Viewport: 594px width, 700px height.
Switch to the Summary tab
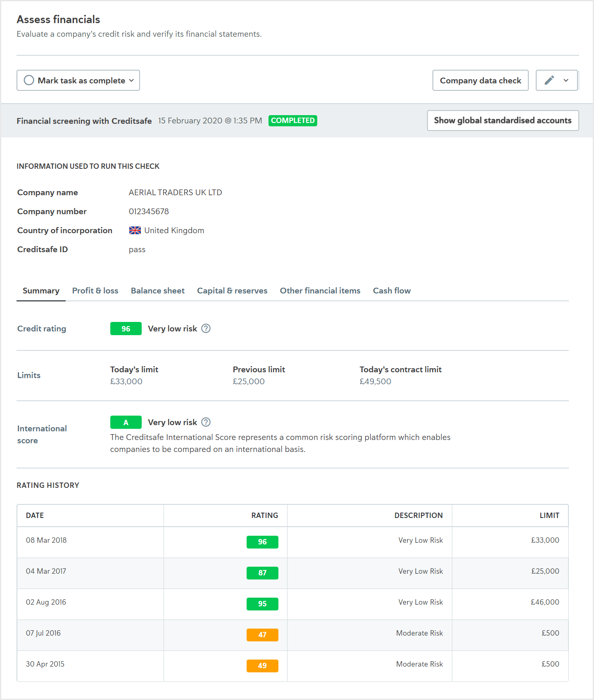(x=41, y=291)
